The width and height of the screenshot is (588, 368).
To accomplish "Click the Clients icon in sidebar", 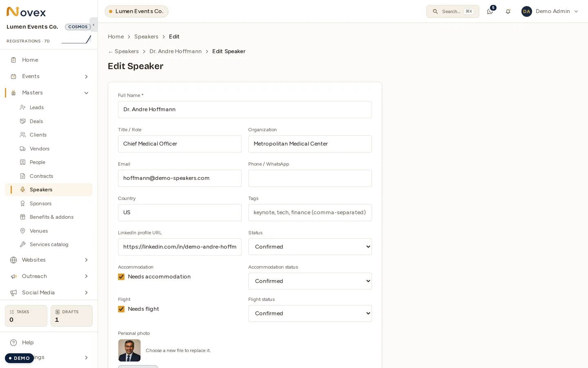I will (23, 135).
